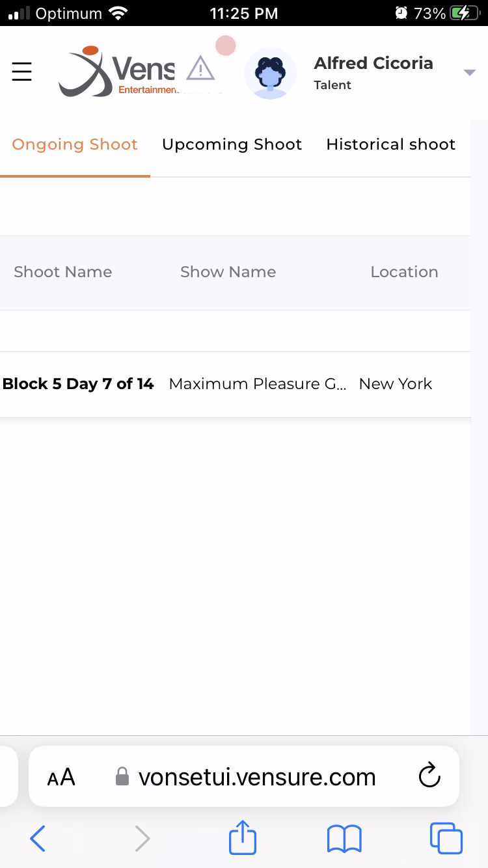Open the Historical shoot tab

pyautogui.click(x=390, y=144)
